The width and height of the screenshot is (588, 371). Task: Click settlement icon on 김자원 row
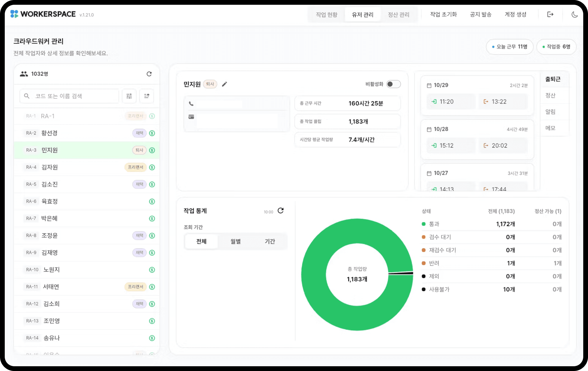(152, 167)
